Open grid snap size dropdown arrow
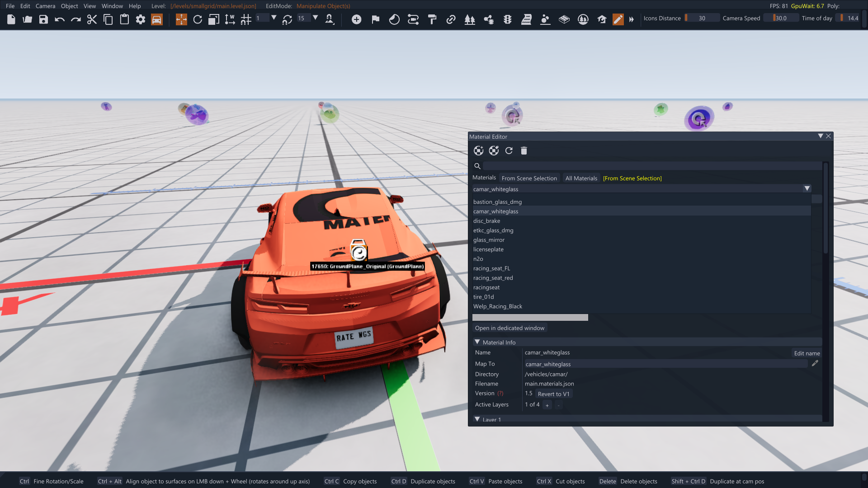This screenshot has height=488, width=868. 274,18
